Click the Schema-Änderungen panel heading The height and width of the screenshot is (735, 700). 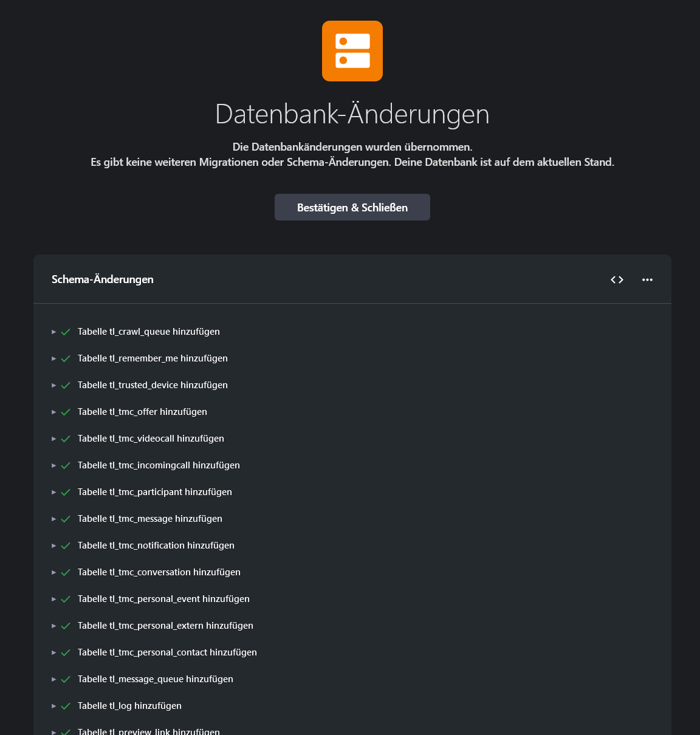click(103, 279)
